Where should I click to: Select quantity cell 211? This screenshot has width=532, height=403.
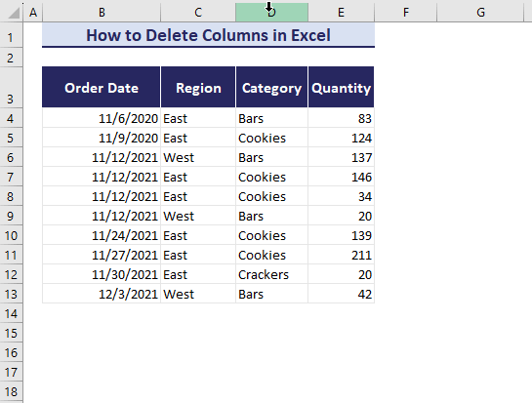pos(341,255)
